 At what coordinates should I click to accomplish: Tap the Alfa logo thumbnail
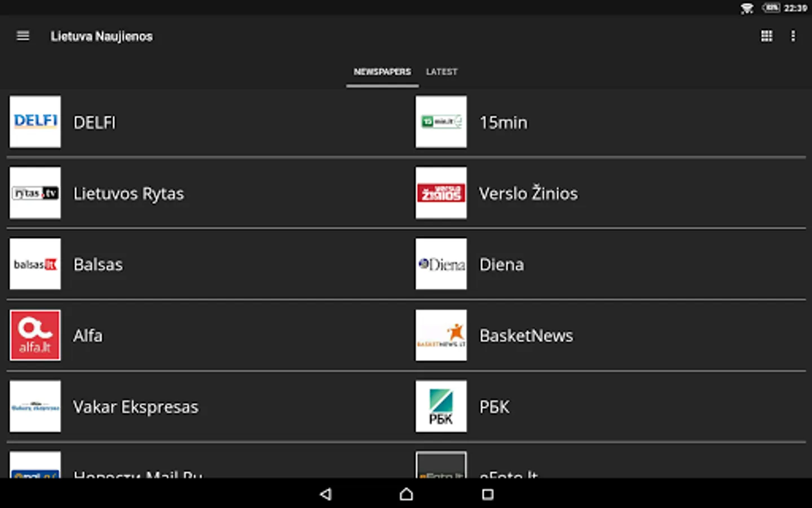click(35, 335)
